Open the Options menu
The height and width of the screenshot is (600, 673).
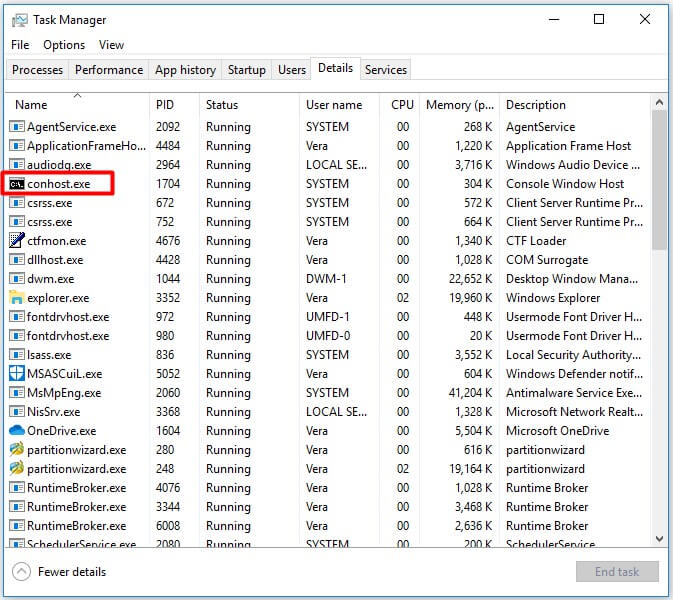click(x=64, y=45)
